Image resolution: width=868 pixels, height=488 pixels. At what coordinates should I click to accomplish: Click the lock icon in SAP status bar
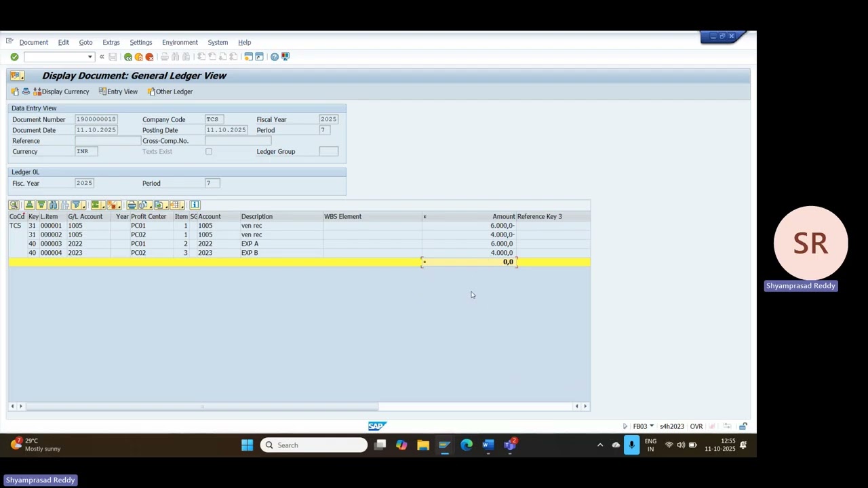click(x=743, y=426)
